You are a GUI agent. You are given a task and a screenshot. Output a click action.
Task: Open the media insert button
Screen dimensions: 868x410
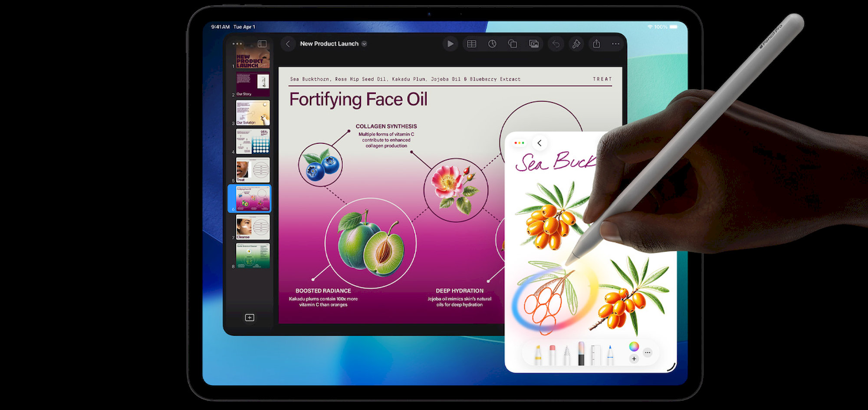[534, 44]
